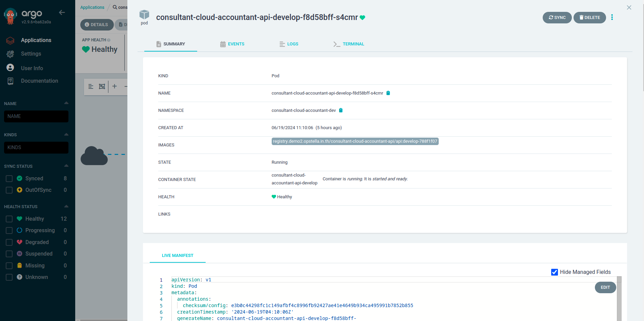This screenshot has width=644, height=321.
Task: Click the Progressing circle icon
Action: coord(20,230)
